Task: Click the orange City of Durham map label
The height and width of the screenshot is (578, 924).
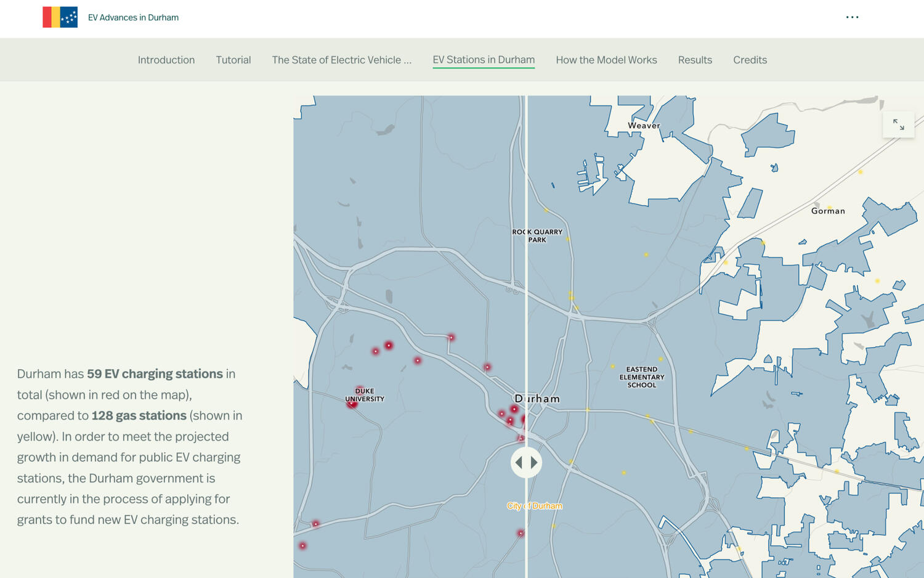Action: click(x=534, y=506)
